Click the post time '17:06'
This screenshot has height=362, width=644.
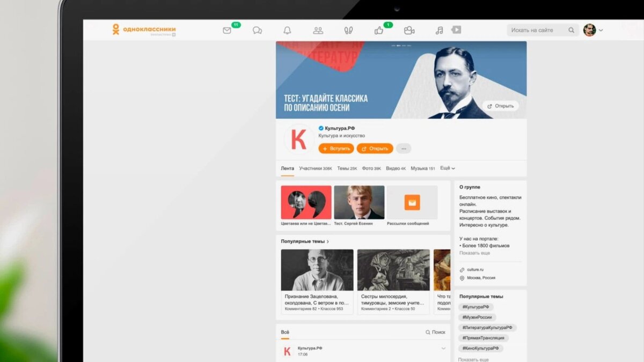303,354
